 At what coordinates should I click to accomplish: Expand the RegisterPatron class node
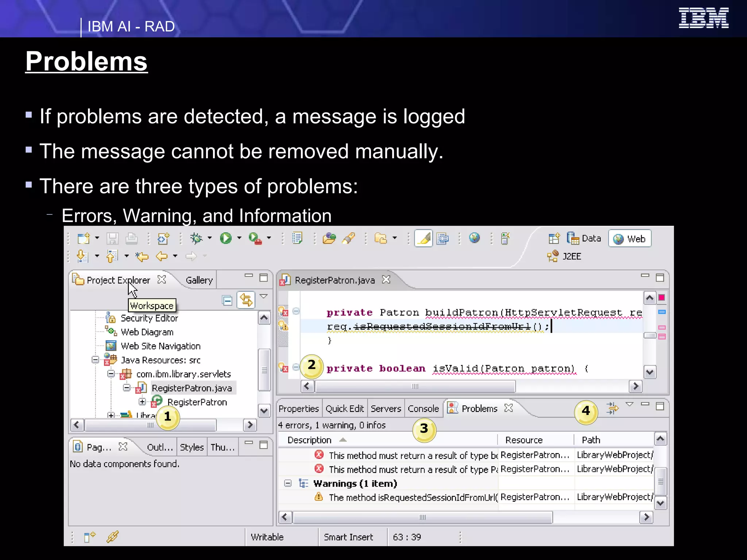coord(142,402)
